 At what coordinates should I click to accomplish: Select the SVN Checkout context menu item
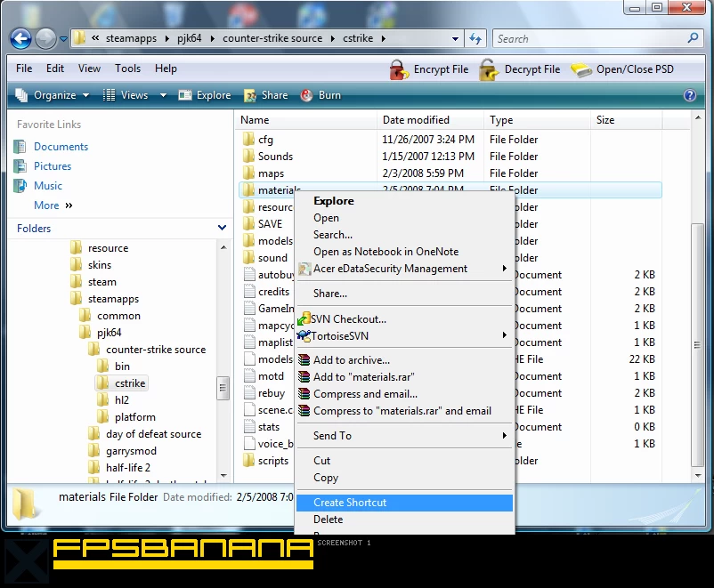pos(349,319)
